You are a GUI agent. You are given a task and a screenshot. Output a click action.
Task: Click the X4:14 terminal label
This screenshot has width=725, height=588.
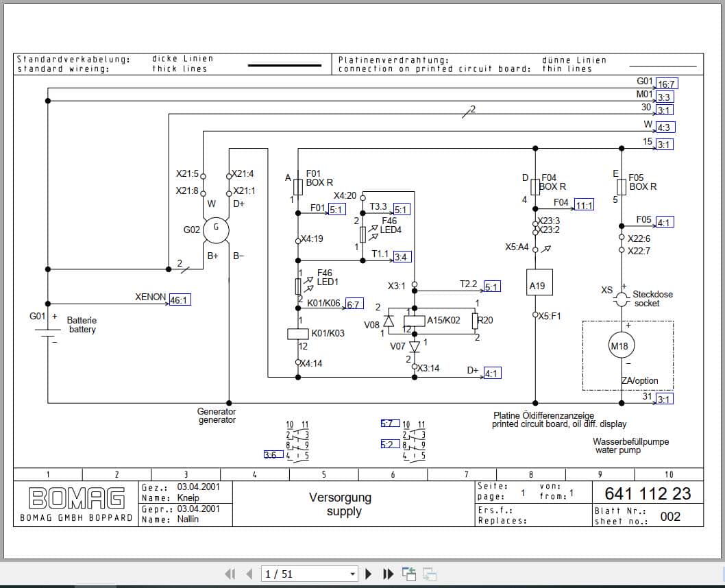point(311,364)
